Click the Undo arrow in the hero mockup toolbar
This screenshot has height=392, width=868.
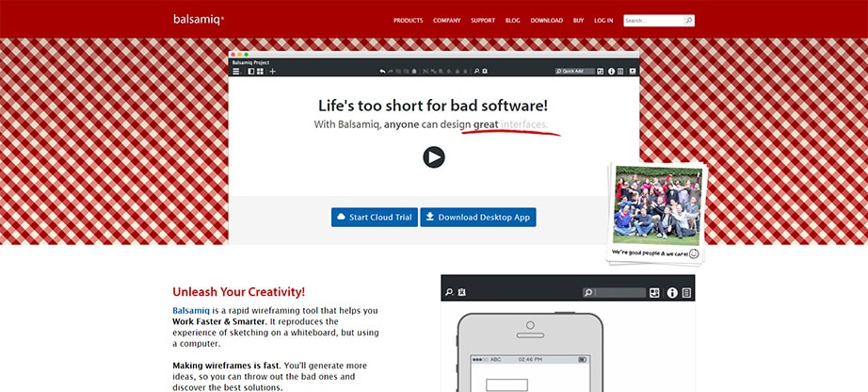coord(382,72)
